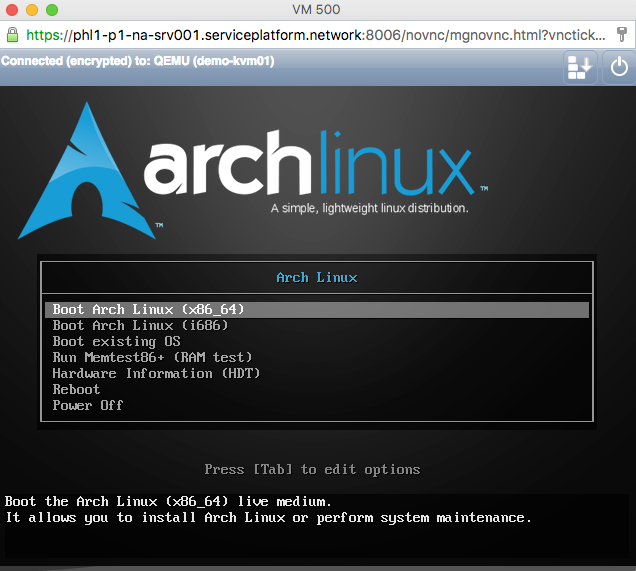Click the address bar URL field
The height and width of the screenshot is (571, 636).
(316, 35)
